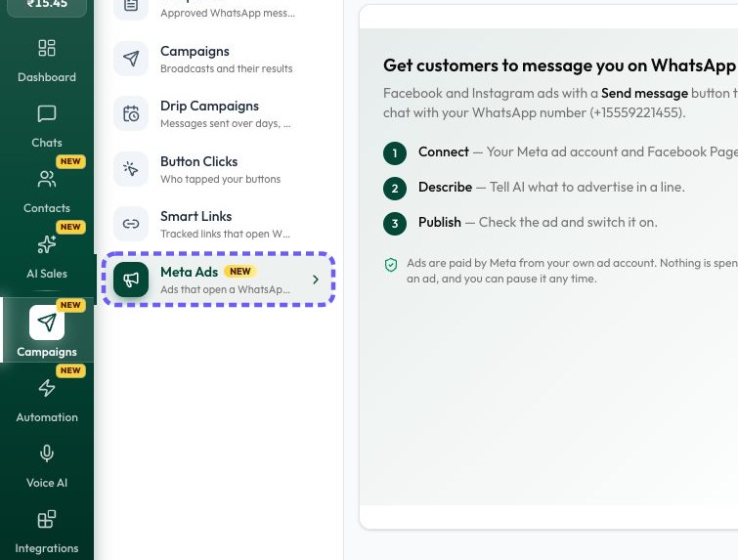
Task: Click the Automation label
Action: [47, 417]
